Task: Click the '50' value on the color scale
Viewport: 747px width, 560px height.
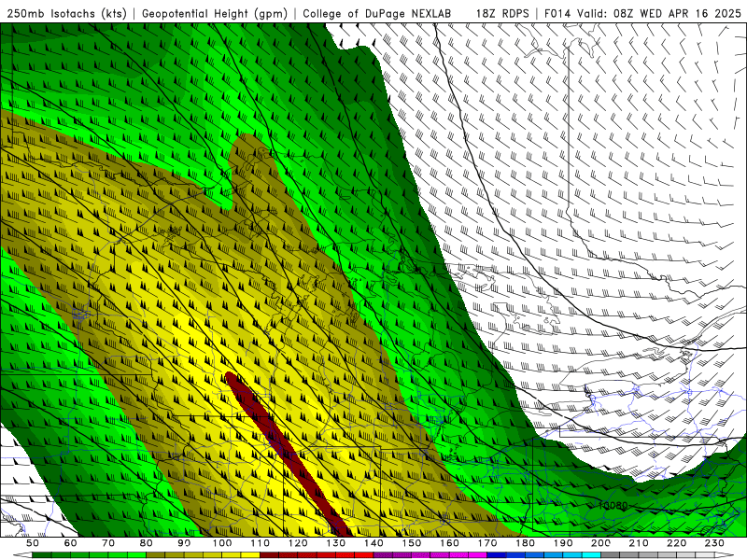Action: point(33,543)
